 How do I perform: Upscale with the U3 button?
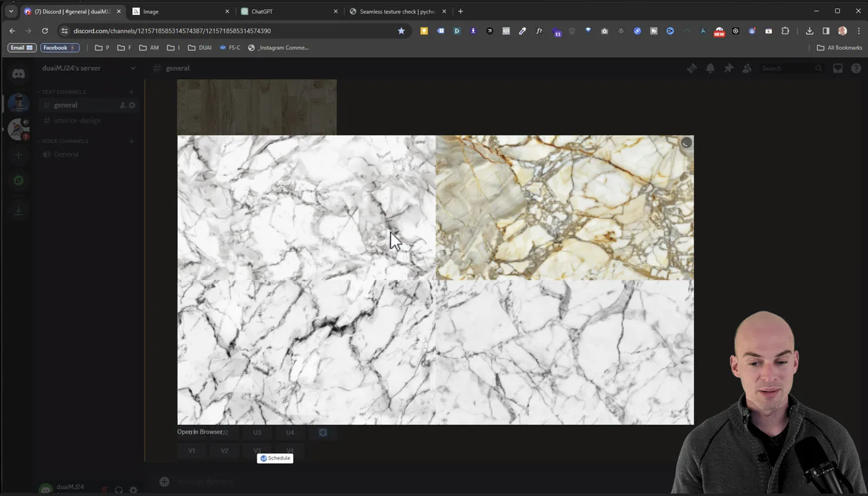(257, 432)
